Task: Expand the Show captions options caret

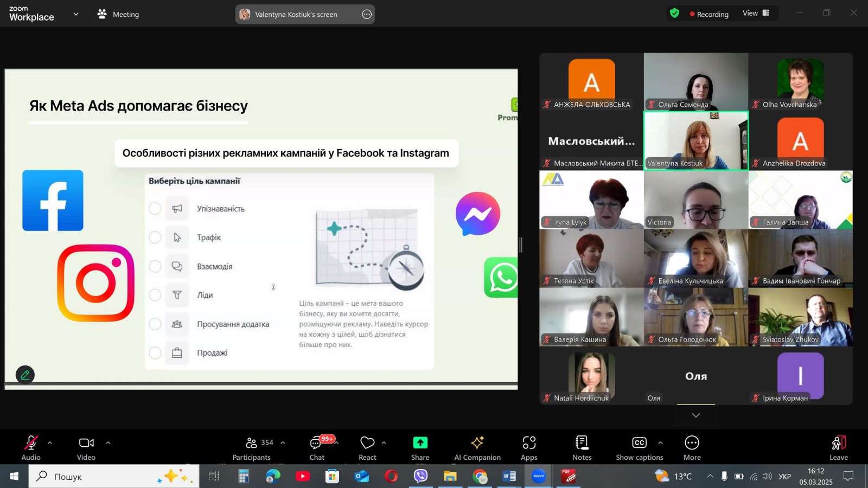Action: [x=660, y=443]
